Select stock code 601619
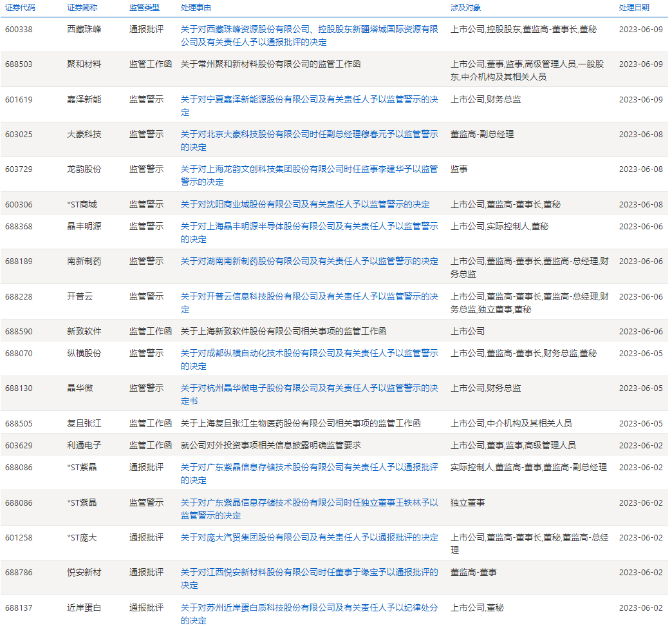The height and width of the screenshot is (630, 672). tap(19, 100)
